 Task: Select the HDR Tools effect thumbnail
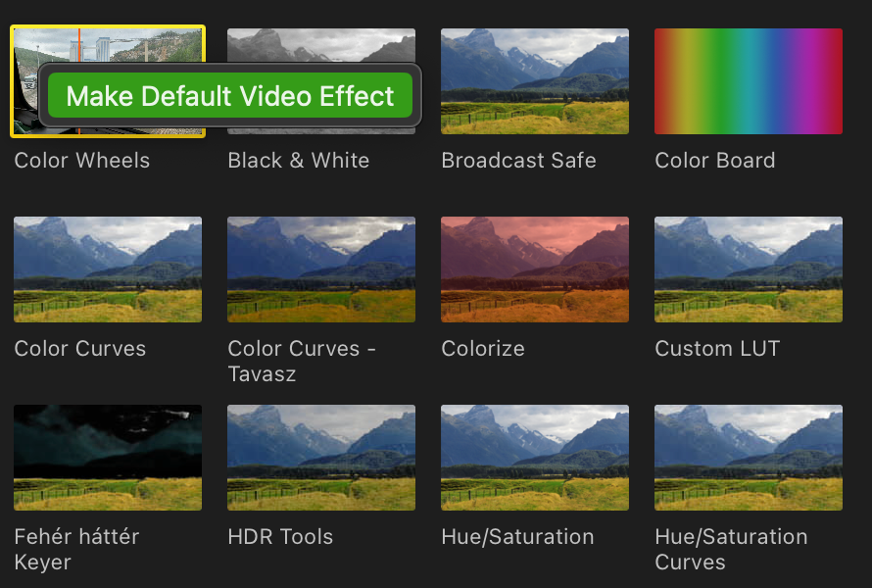coord(321,458)
